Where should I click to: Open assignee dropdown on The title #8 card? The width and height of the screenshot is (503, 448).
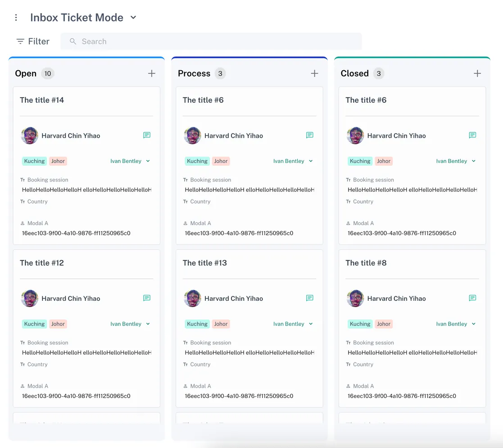point(456,324)
